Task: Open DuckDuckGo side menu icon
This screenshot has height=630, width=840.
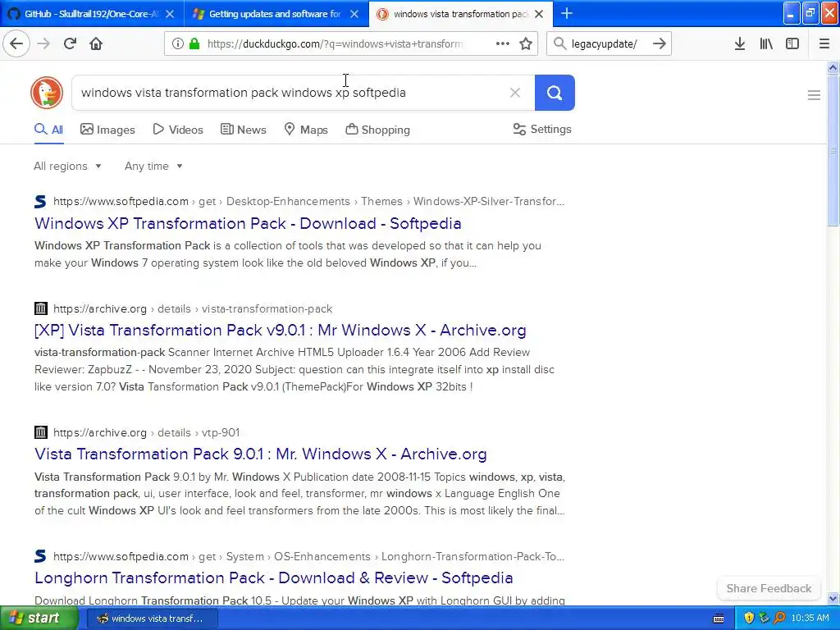Action: click(x=814, y=95)
